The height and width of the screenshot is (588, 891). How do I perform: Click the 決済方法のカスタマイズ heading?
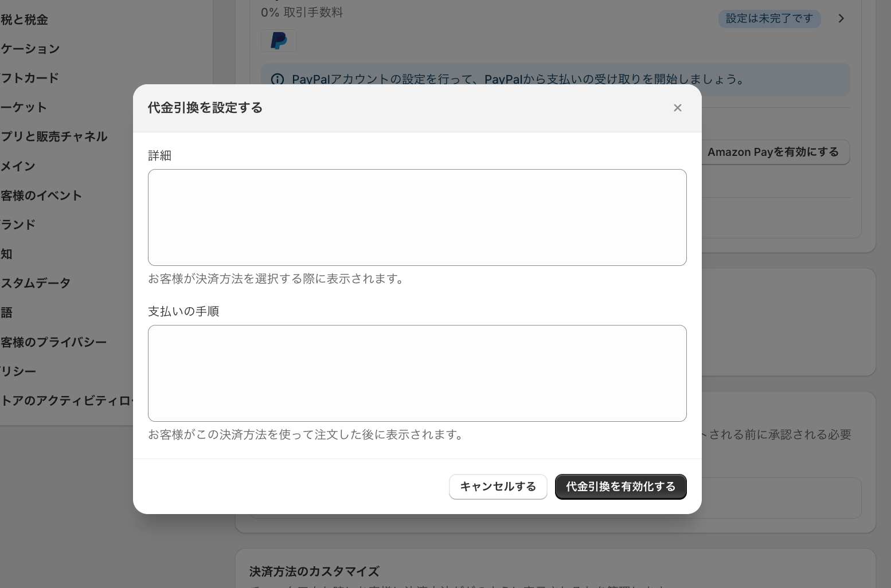coord(314,571)
